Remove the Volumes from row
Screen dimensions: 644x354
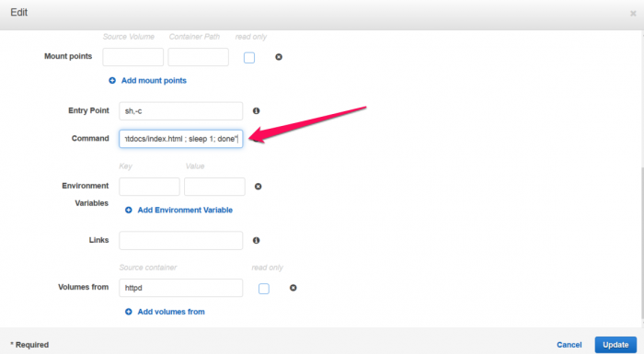[x=293, y=288]
